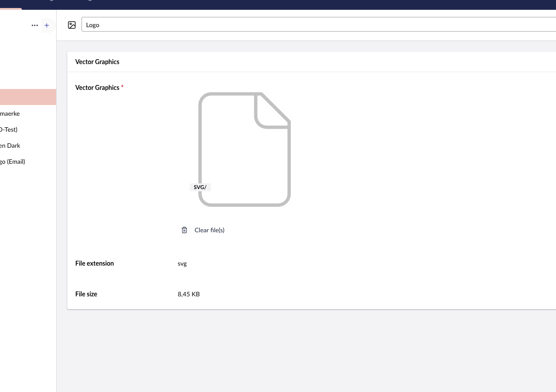Click the File extension label
556x392 pixels.
click(94, 263)
